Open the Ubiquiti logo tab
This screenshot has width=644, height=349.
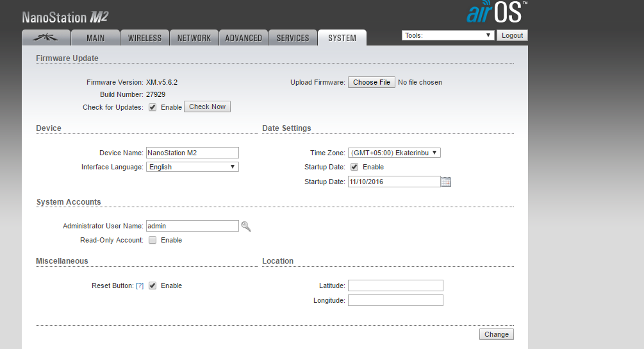[46, 38]
